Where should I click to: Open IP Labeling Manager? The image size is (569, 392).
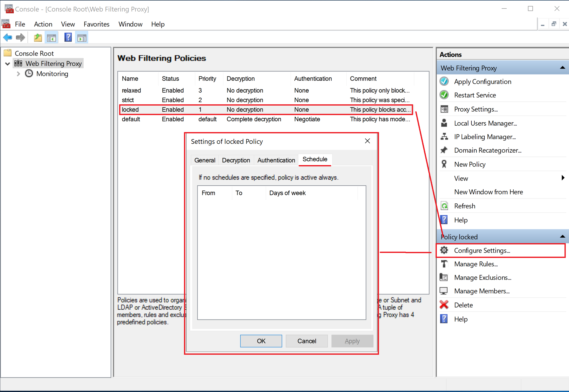pos(485,137)
